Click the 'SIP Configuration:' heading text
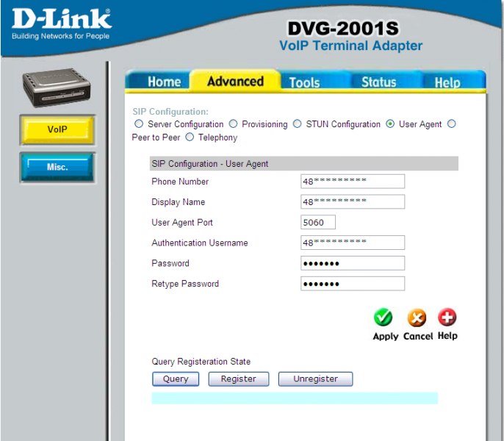 point(170,112)
